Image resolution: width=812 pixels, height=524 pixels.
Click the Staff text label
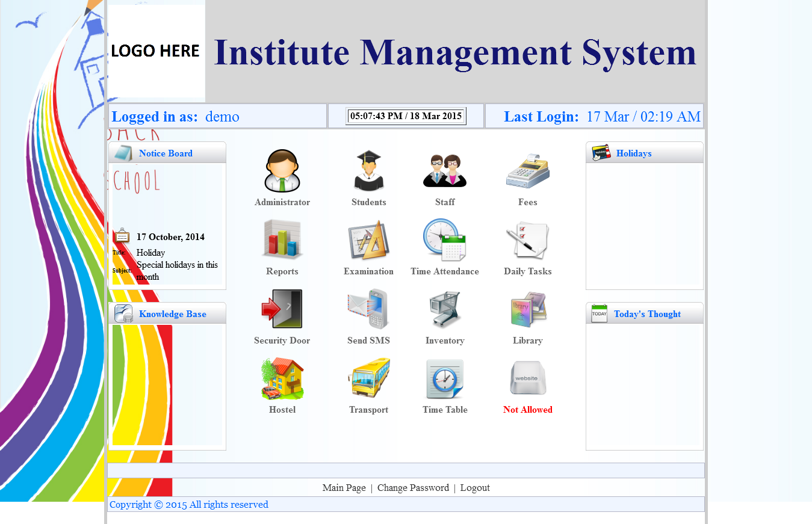(x=445, y=202)
